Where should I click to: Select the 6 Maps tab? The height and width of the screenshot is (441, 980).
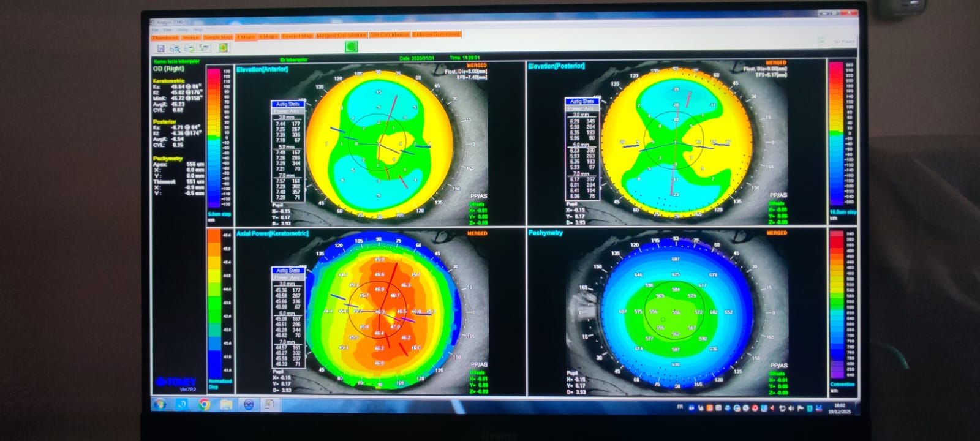(268, 37)
